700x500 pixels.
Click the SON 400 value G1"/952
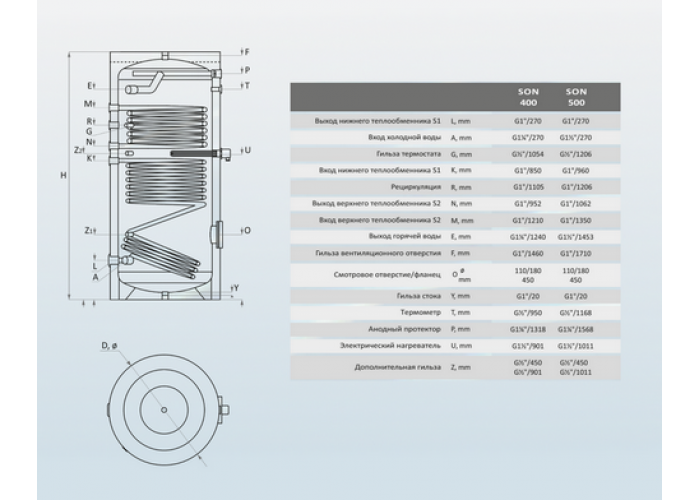click(x=528, y=204)
